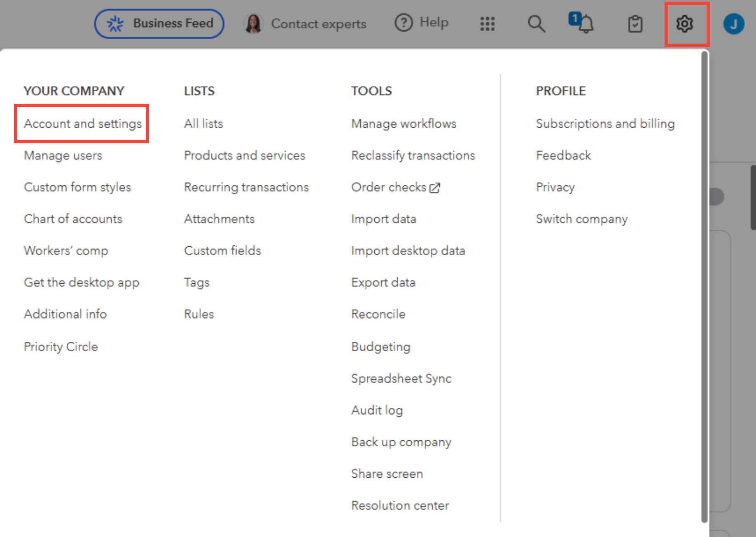Open Manage users
The width and height of the screenshot is (756, 537).
tap(63, 155)
